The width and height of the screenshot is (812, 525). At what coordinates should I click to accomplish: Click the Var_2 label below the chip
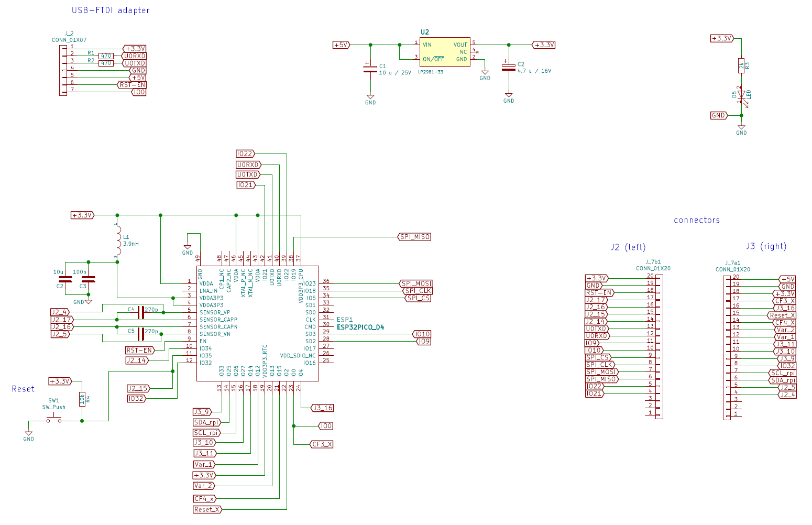point(204,486)
